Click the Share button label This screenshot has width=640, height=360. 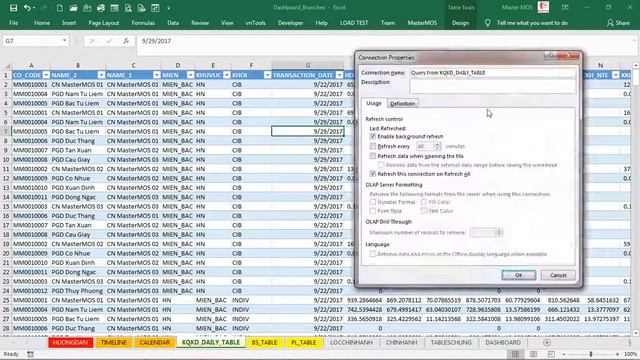pos(622,23)
